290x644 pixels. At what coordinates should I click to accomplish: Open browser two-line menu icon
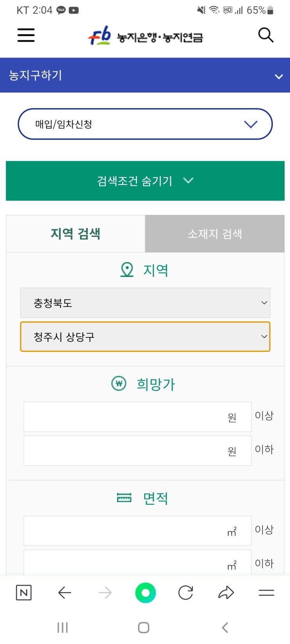266,593
